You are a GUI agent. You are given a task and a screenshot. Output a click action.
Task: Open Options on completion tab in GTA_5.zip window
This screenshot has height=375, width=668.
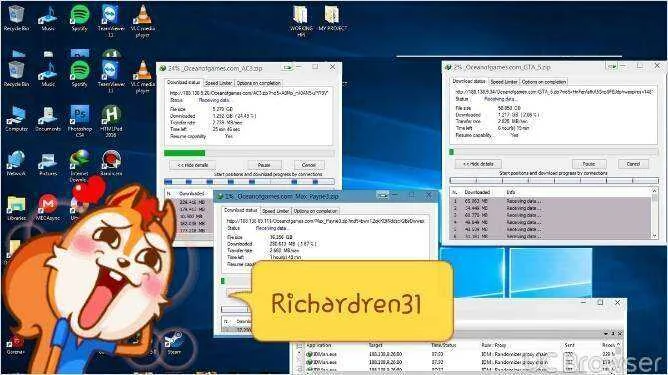(544, 82)
